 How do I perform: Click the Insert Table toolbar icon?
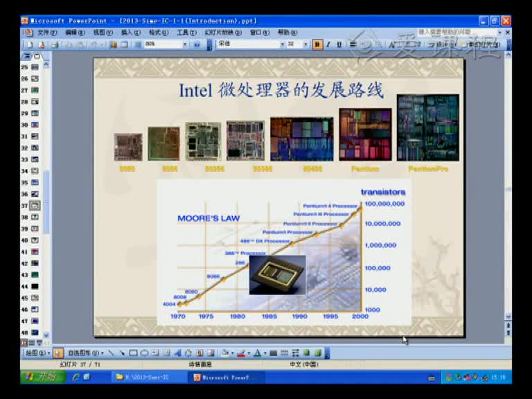pos(125,44)
